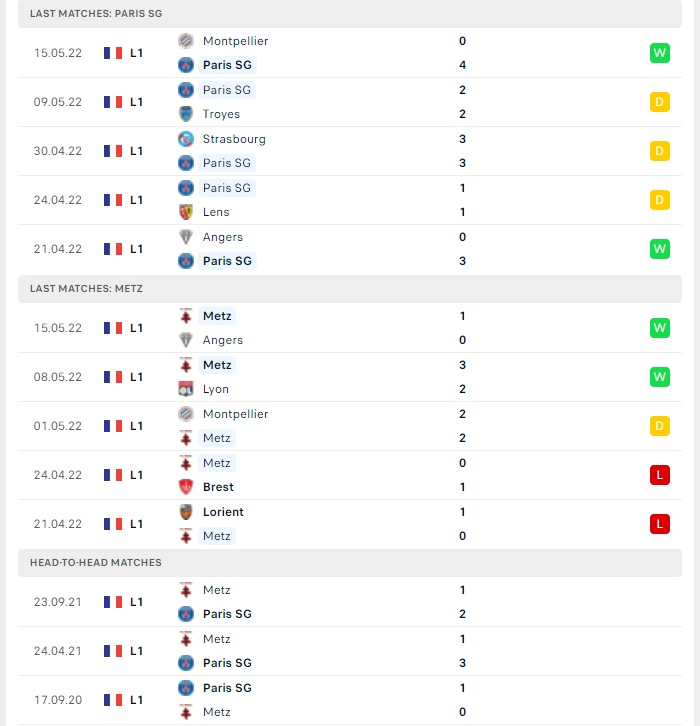Click the Montpellier club logo in 15.05.22 PSG match
The image size is (700, 726).
pyautogui.click(x=186, y=41)
